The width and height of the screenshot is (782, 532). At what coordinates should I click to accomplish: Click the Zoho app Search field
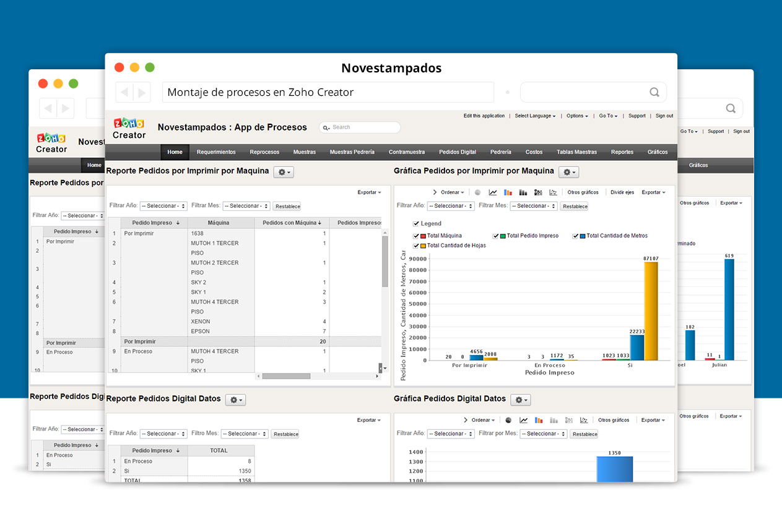pyautogui.click(x=360, y=127)
